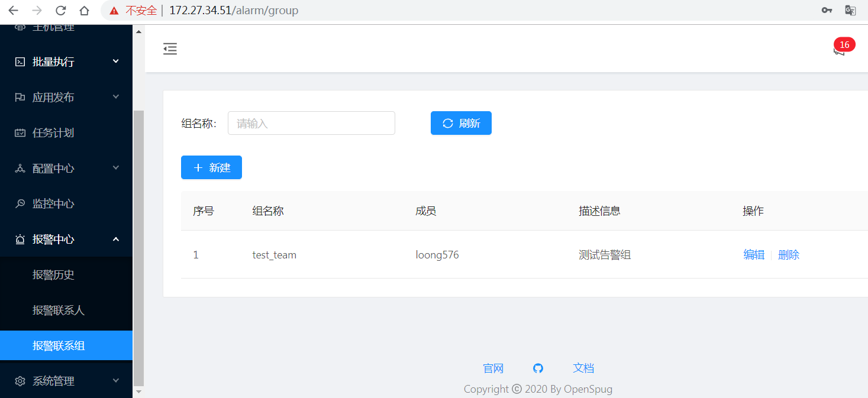Click the terminal icon beside 批量执行
This screenshot has height=398, width=868.
(x=20, y=62)
